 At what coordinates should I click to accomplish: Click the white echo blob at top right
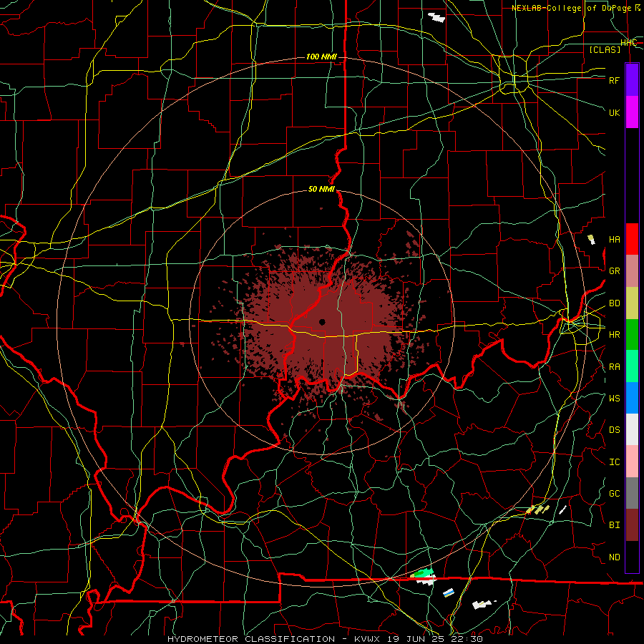click(436, 17)
